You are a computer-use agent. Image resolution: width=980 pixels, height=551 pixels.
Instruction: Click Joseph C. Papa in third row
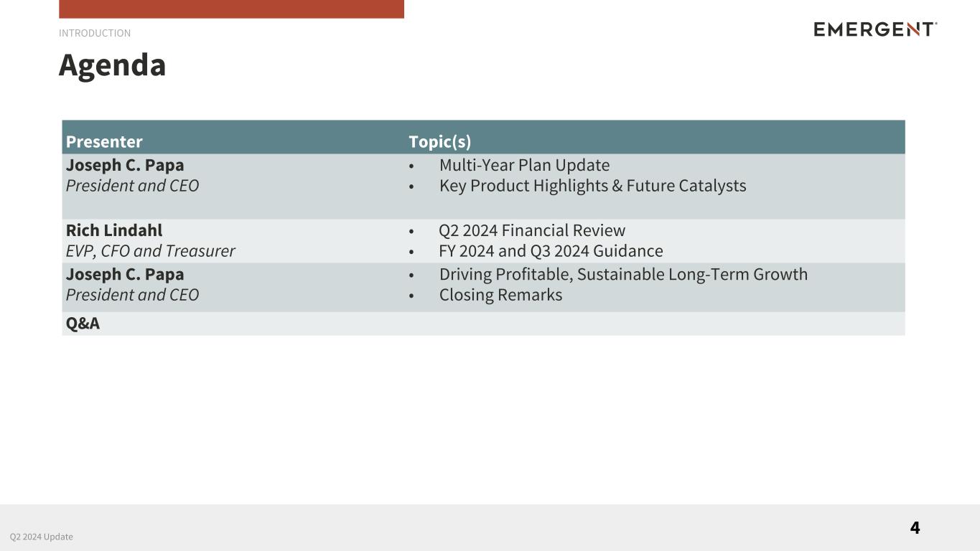point(125,274)
